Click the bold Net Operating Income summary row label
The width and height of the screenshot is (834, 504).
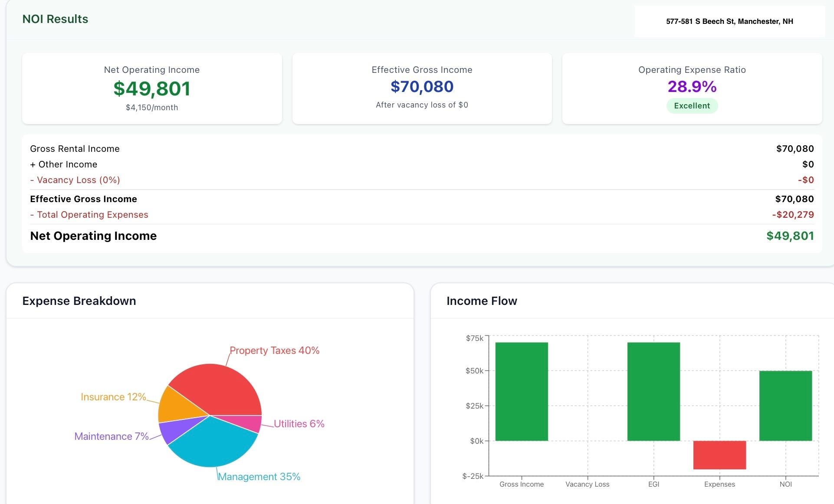(93, 236)
